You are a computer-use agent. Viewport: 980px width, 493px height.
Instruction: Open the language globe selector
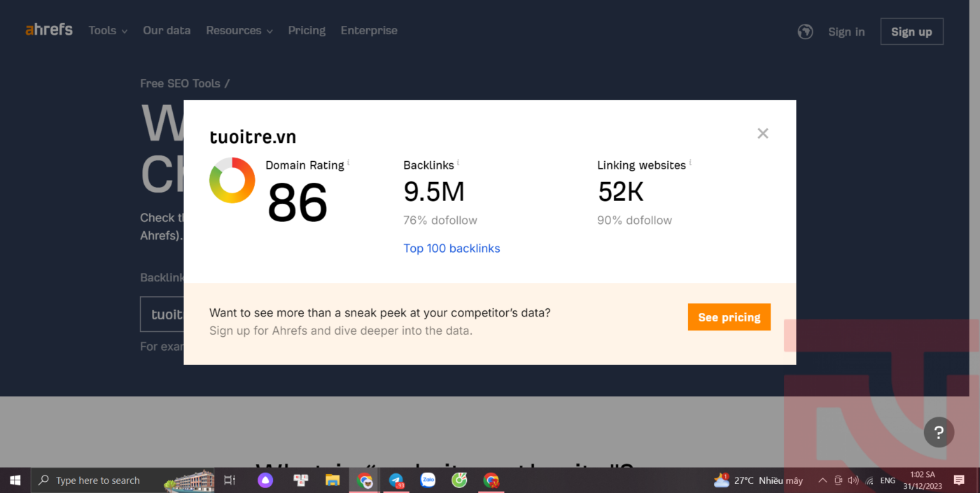click(x=805, y=32)
